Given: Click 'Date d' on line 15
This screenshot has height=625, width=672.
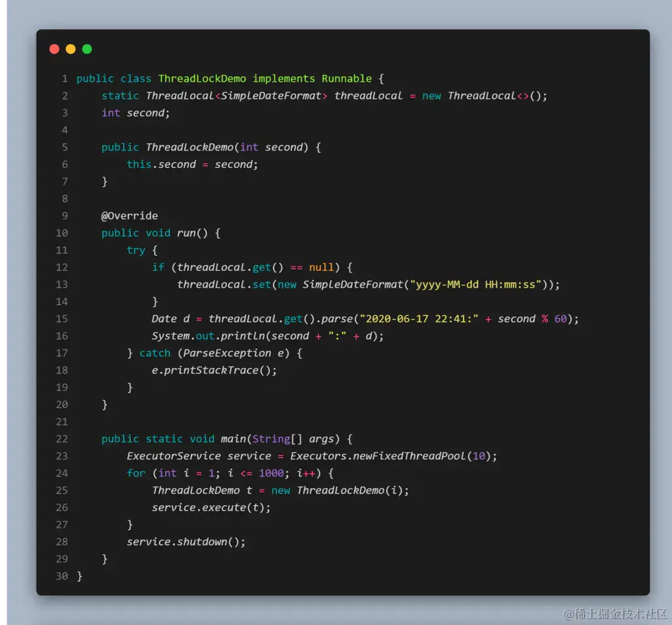Looking at the screenshot, I should [171, 319].
